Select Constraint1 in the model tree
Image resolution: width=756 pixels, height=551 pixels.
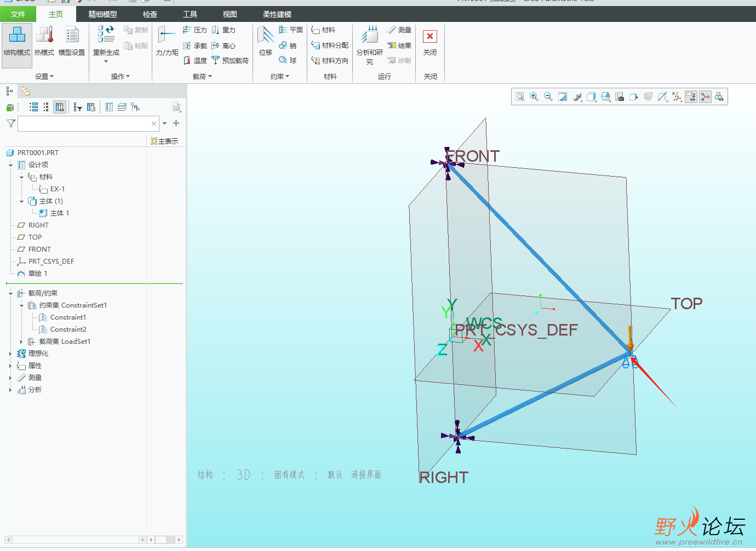pyautogui.click(x=68, y=317)
